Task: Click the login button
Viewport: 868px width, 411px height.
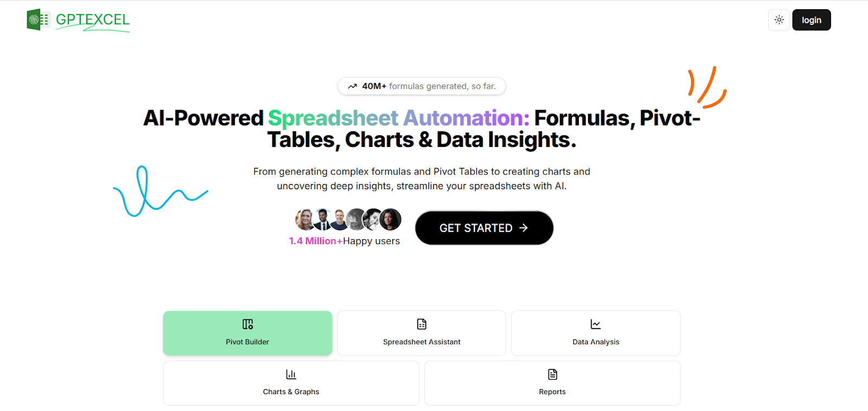Action: (x=811, y=20)
